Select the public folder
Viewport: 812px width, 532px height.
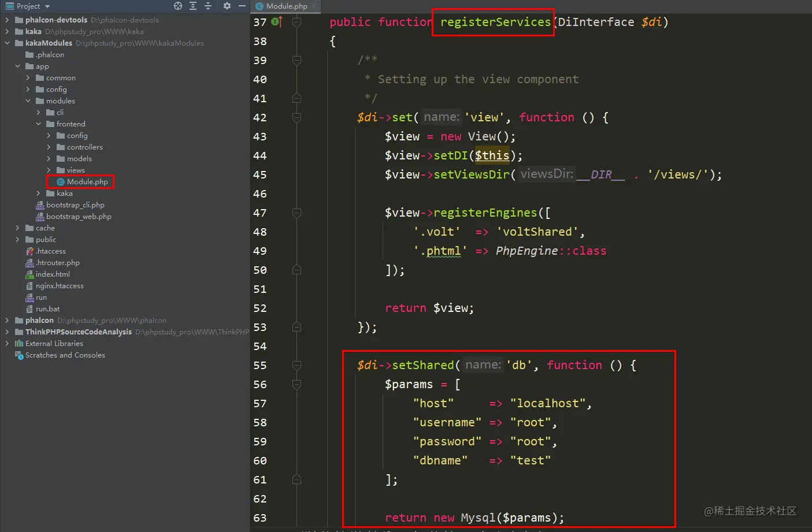pyautogui.click(x=40, y=239)
